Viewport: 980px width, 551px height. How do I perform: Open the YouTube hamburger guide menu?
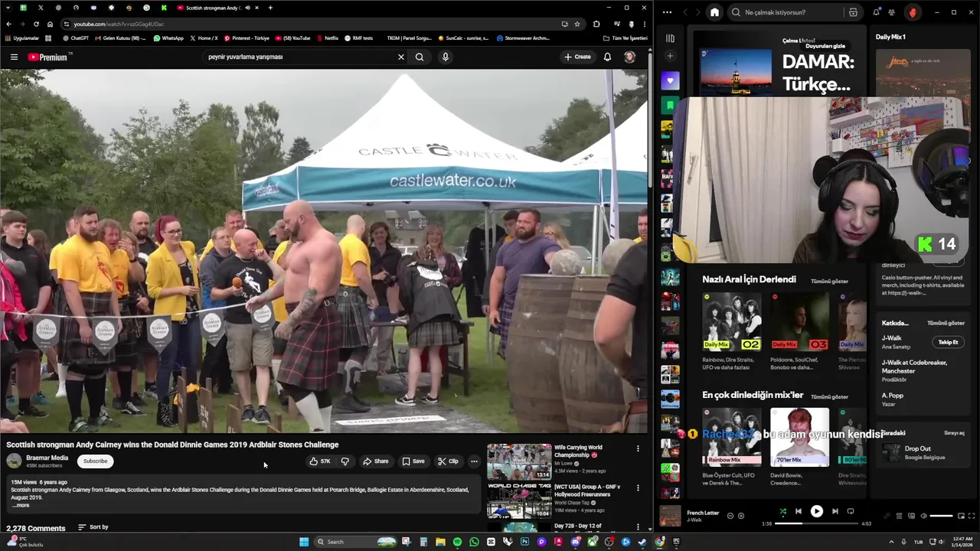click(14, 57)
